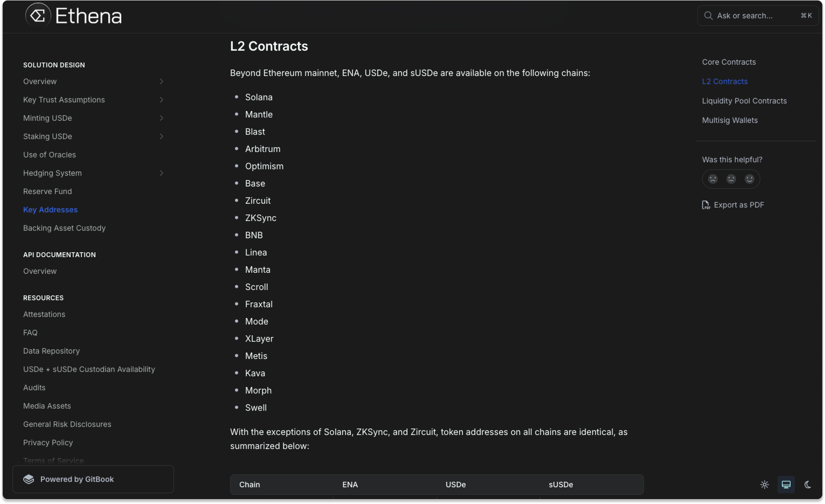This screenshot has height=504, width=825.
Task: Expand Key Trust Assumptions chevron
Action: [161, 100]
